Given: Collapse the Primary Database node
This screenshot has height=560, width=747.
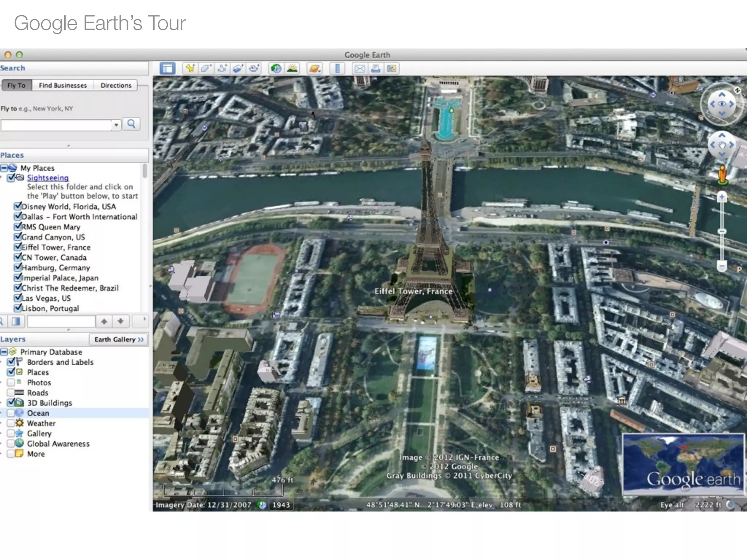Looking at the screenshot, I should tap(4, 352).
